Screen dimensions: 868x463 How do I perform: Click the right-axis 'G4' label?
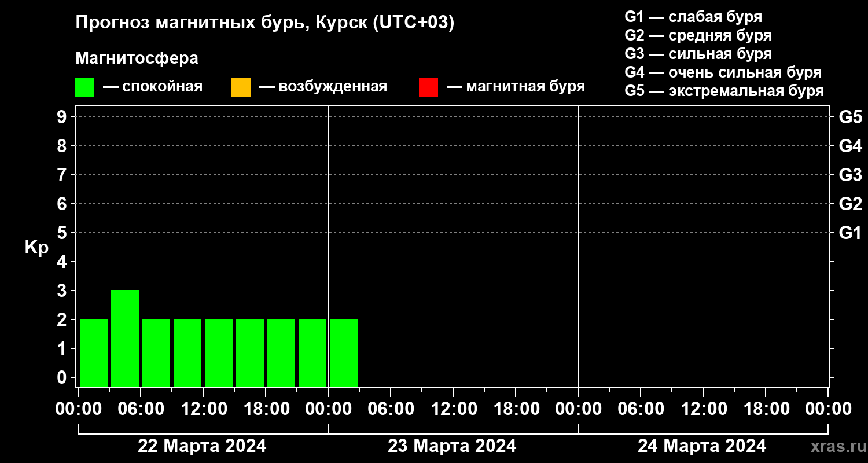pyautogui.click(x=851, y=146)
